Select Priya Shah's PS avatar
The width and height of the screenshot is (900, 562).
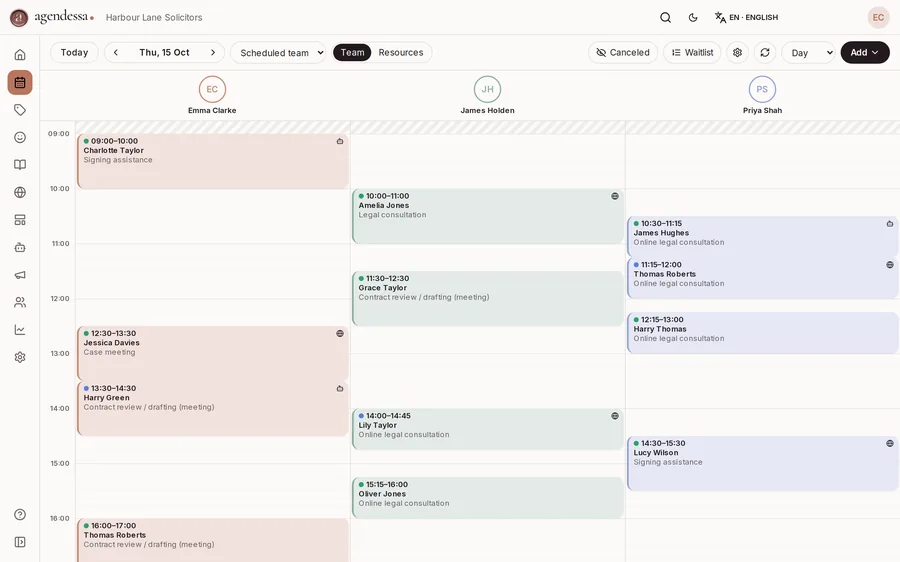(762, 90)
